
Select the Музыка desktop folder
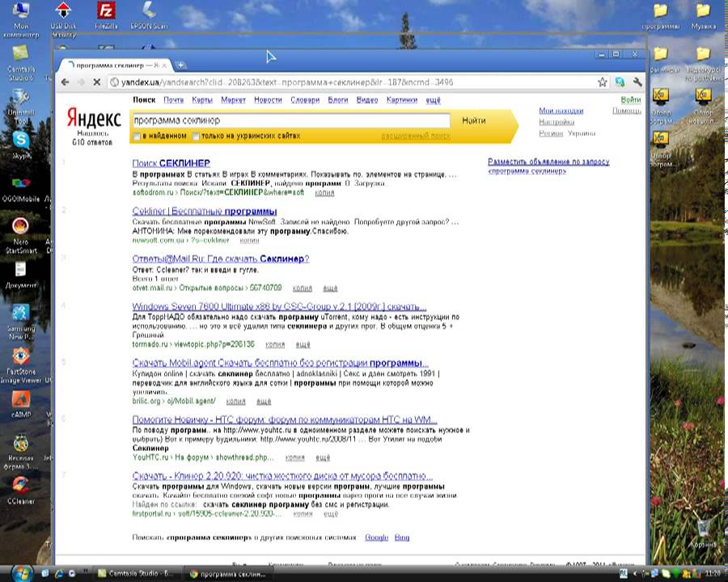click(704, 16)
